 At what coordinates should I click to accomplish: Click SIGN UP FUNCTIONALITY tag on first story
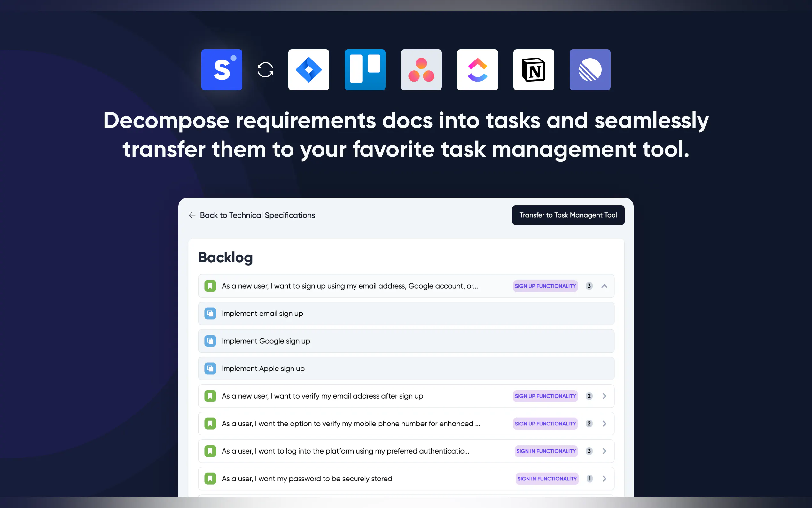coord(545,286)
